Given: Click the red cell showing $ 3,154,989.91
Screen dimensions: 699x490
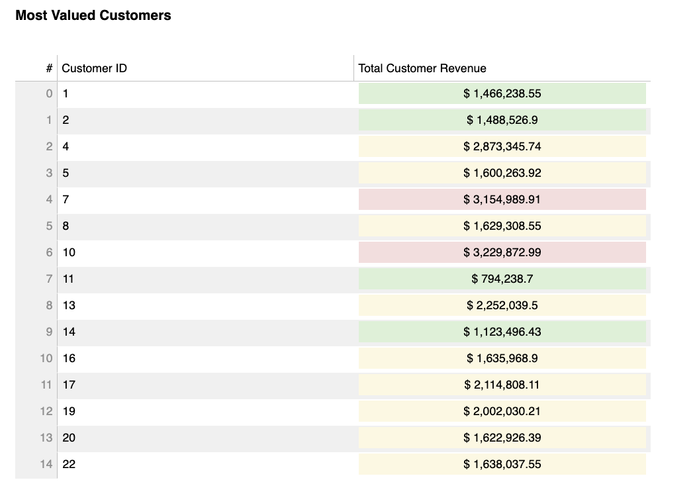Looking at the screenshot, I should tap(502, 199).
